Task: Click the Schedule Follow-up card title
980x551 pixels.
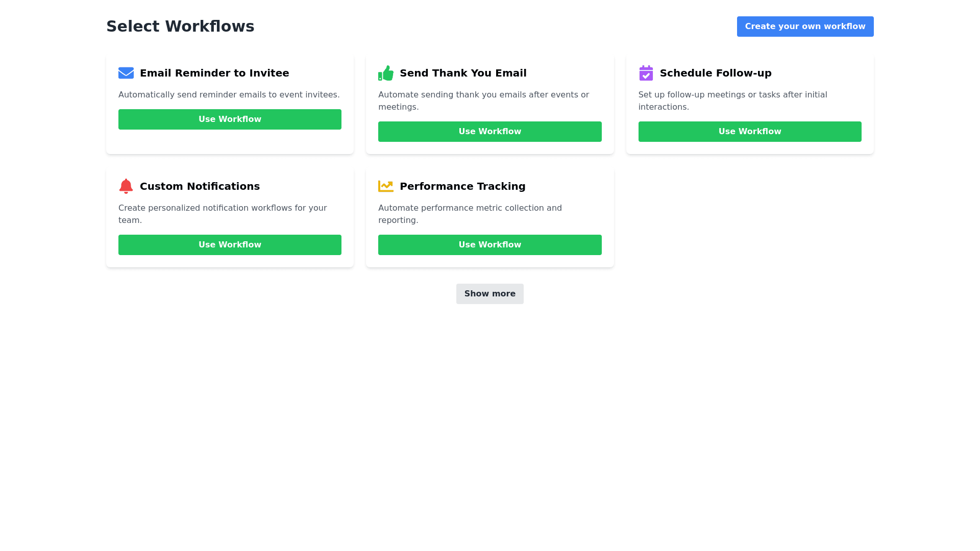Action: pyautogui.click(x=715, y=73)
